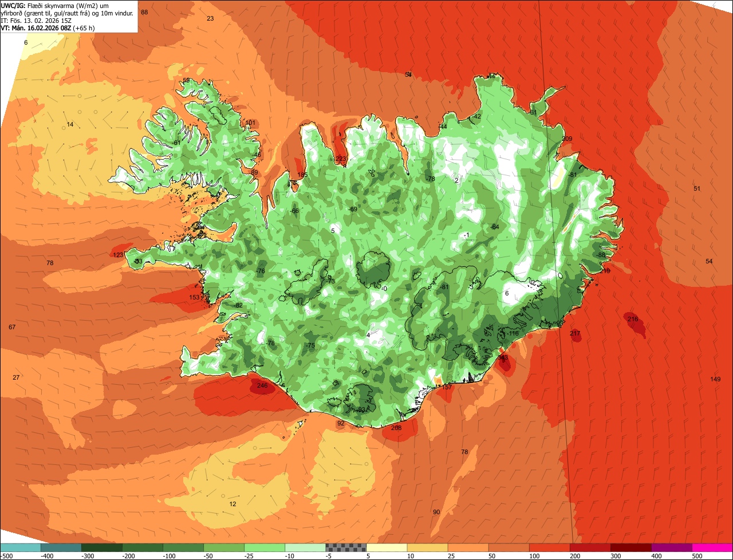The image size is (733, 560).
Task: Click the value '149' near the east edge
Action: 715,379
